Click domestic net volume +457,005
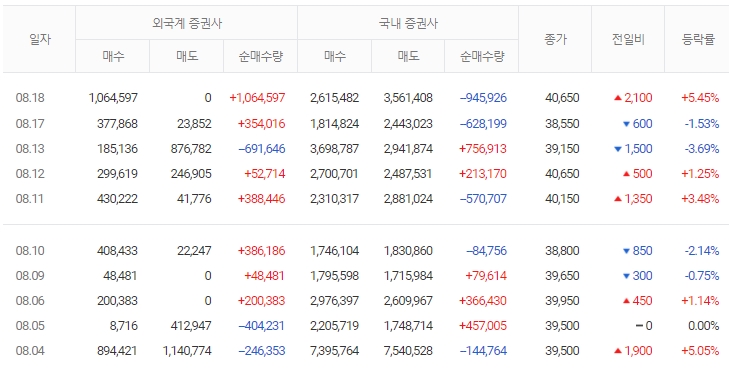Image resolution: width=729 pixels, height=371 pixels. 483,326
